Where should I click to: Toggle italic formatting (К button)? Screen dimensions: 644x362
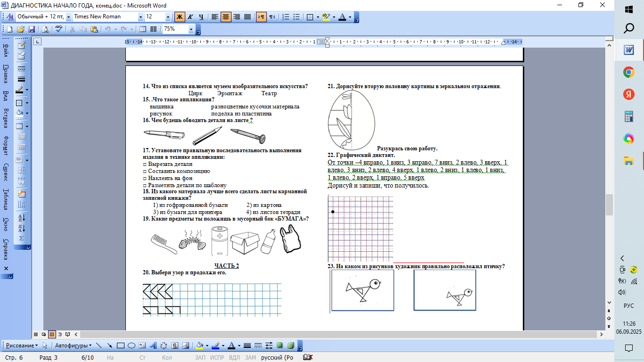pos(190,17)
